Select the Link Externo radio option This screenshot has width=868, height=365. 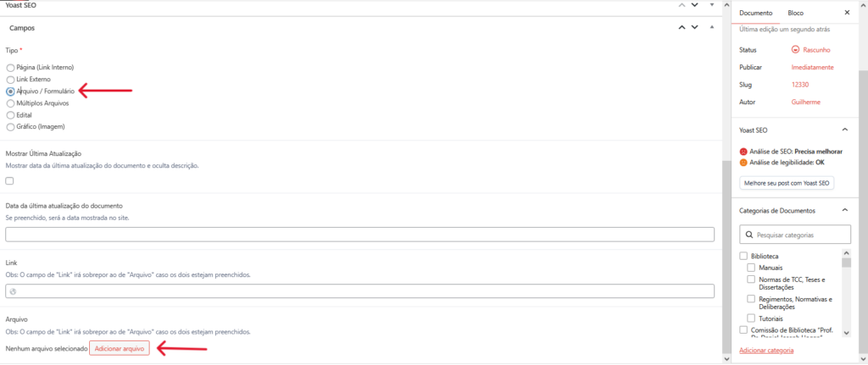(10, 79)
